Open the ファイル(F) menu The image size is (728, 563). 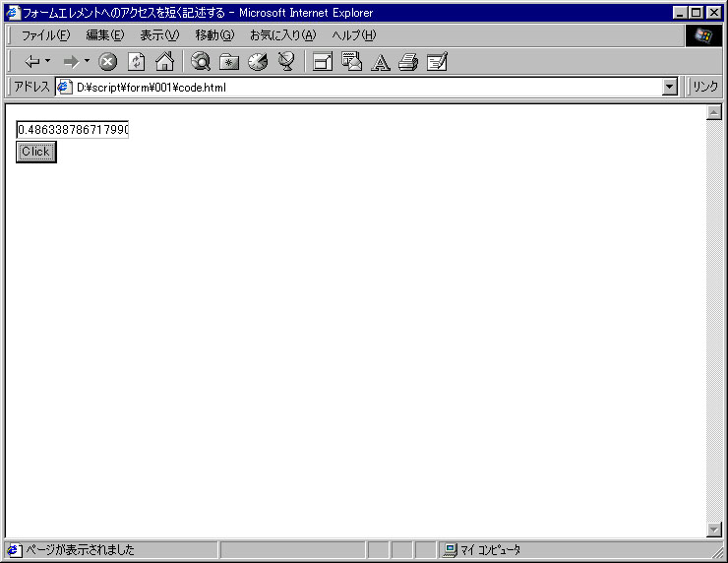pyautogui.click(x=45, y=35)
